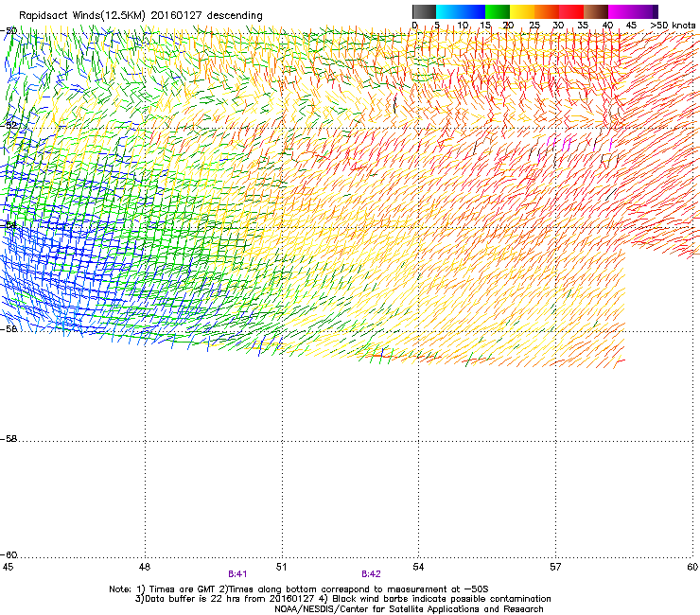The height and width of the screenshot is (615, 700).
Task: Click the longitude axis label '60'
Action: pos(692,567)
